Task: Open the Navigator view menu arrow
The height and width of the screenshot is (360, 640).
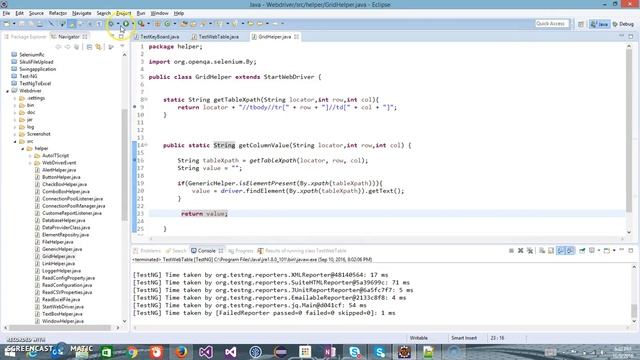Action: [122, 47]
